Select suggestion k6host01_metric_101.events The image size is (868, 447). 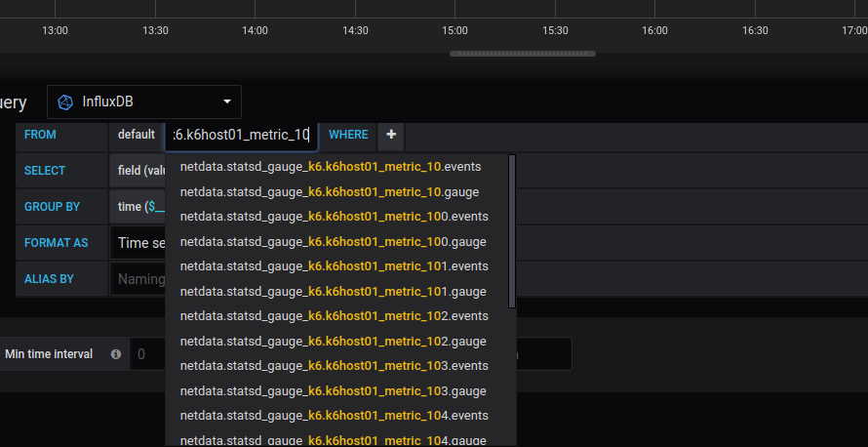[337, 266]
